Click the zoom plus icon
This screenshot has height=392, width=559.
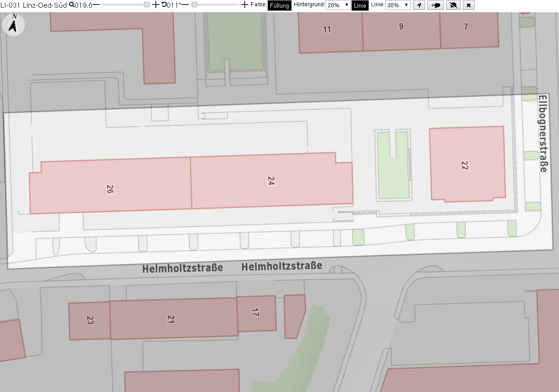pos(156,5)
